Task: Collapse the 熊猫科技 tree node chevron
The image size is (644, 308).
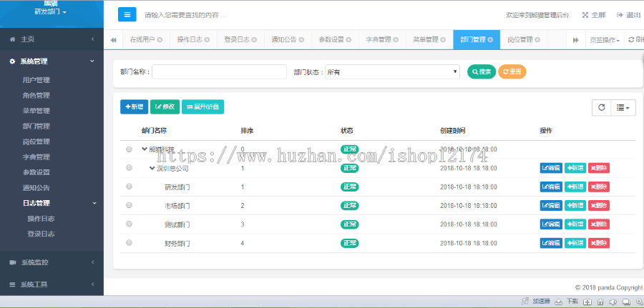Action: click(144, 149)
